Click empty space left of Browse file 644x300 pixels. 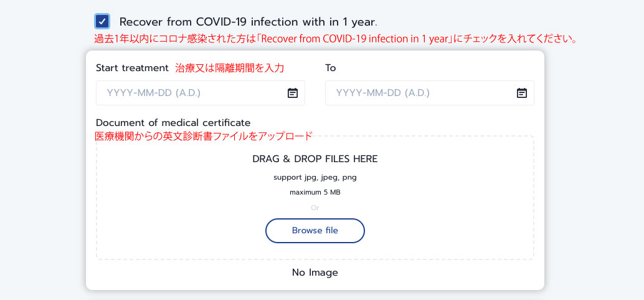tap(181, 231)
